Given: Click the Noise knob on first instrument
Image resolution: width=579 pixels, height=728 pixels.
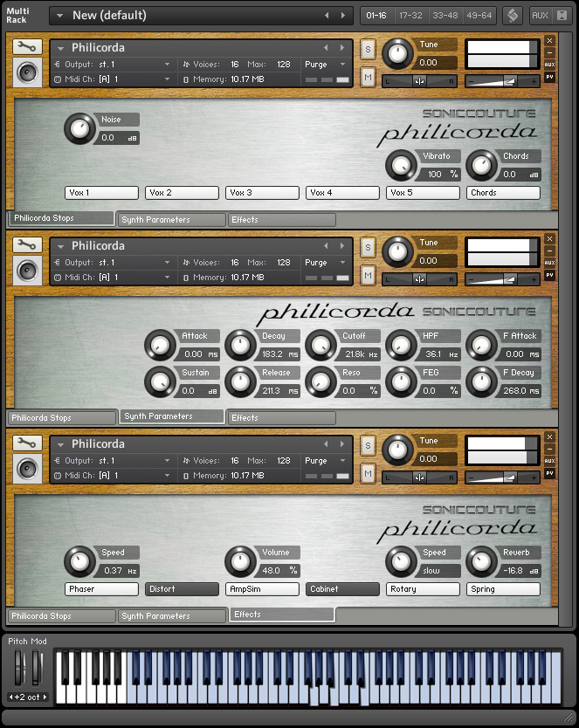Looking at the screenshot, I should click(x=79, y=128).
